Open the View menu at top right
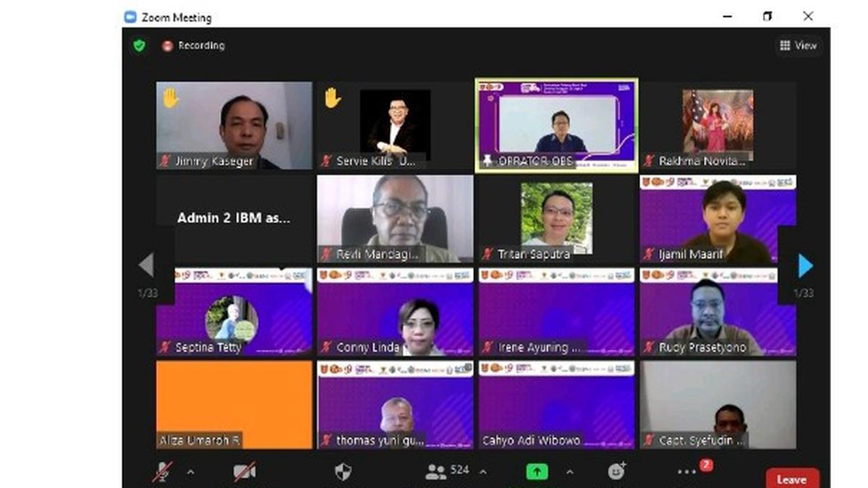This screenshot has width=868, height=488. [x=799, y=46]
